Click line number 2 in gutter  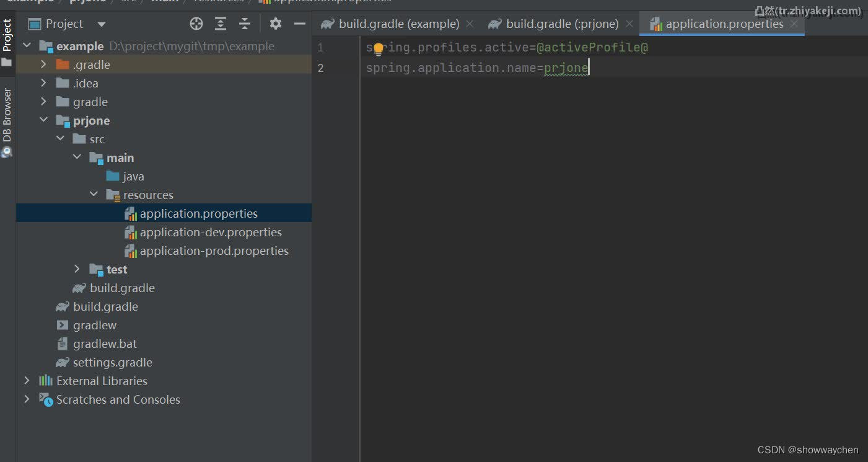coord(321,68)
